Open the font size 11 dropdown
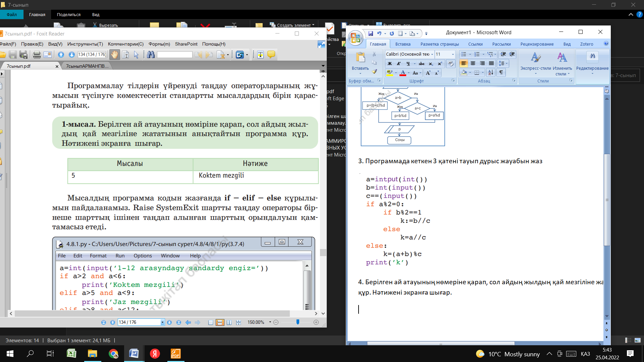The height and width of the screenshot is (362, 644). click(x=452, y=54)
